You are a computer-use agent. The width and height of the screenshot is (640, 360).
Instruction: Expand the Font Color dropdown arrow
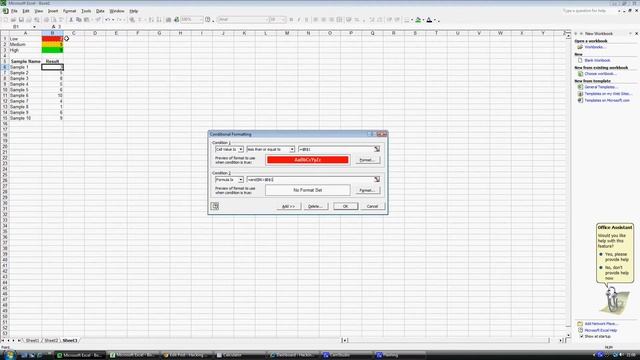click(x=435, y=20)
